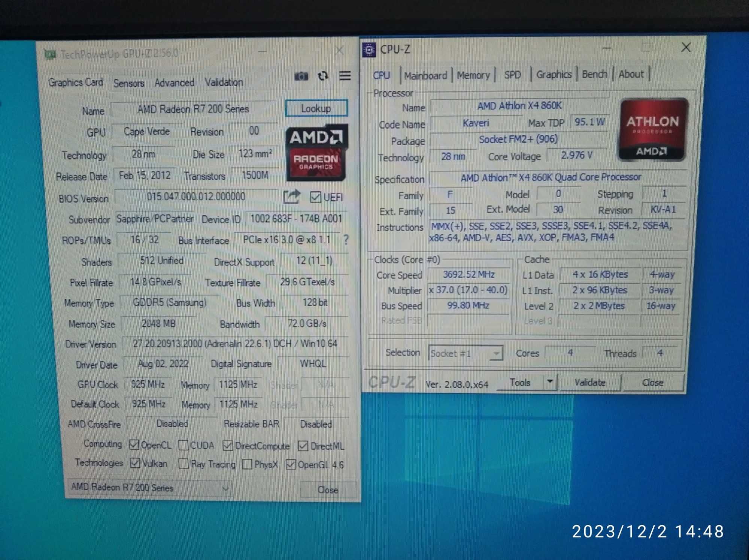Open the GPU-Z hamburger menu
The width and height of the screenshot is (749, 560).
(345, 76)
